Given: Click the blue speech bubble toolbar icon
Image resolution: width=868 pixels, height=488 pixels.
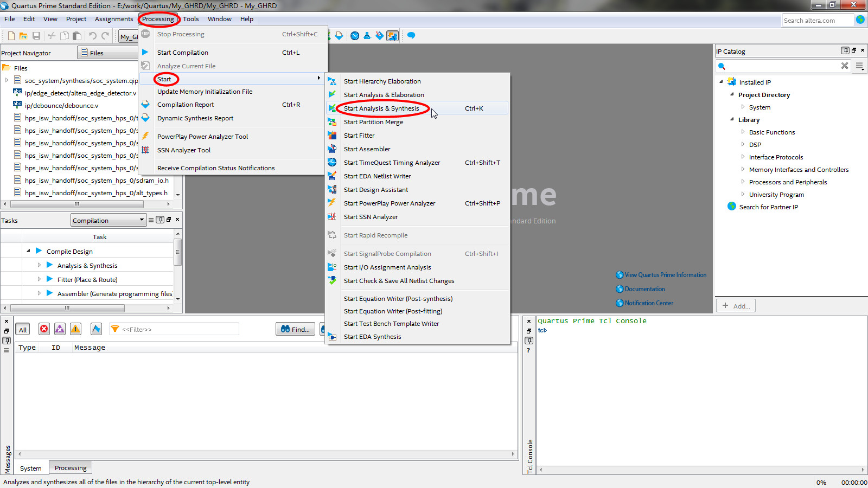Looking at the screenshot, I should [411, 36].
